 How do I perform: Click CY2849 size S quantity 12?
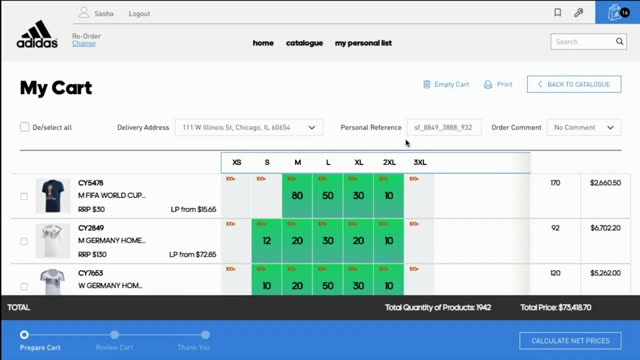(x=267, y=241)
